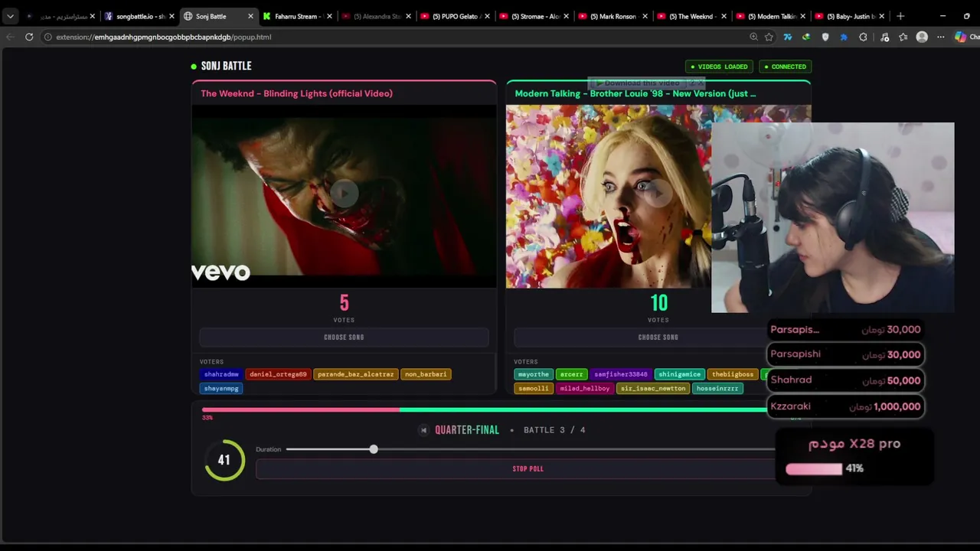Click the Kzzaraki 1,000,000 donation entry

[845, 406]
